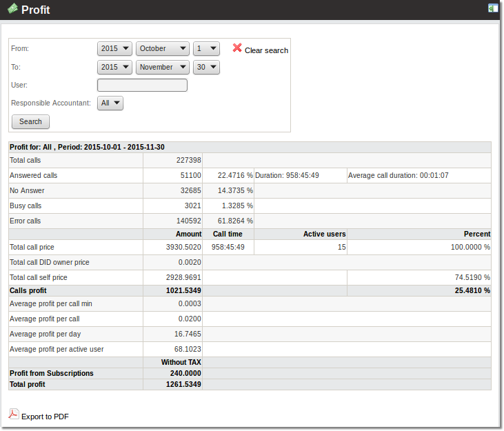Image resolution: width=504 pixels, height=431 pixels.
Task: Open the From year dropdown
Action: click(114, 49)
